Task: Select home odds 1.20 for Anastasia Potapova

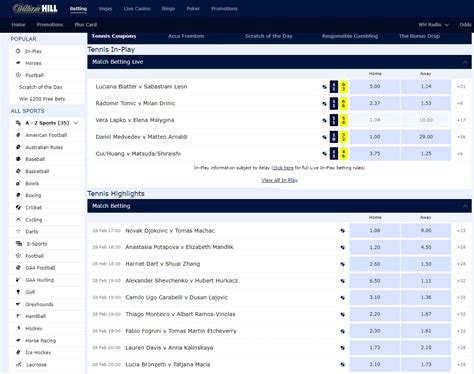Action: [375, 247]
